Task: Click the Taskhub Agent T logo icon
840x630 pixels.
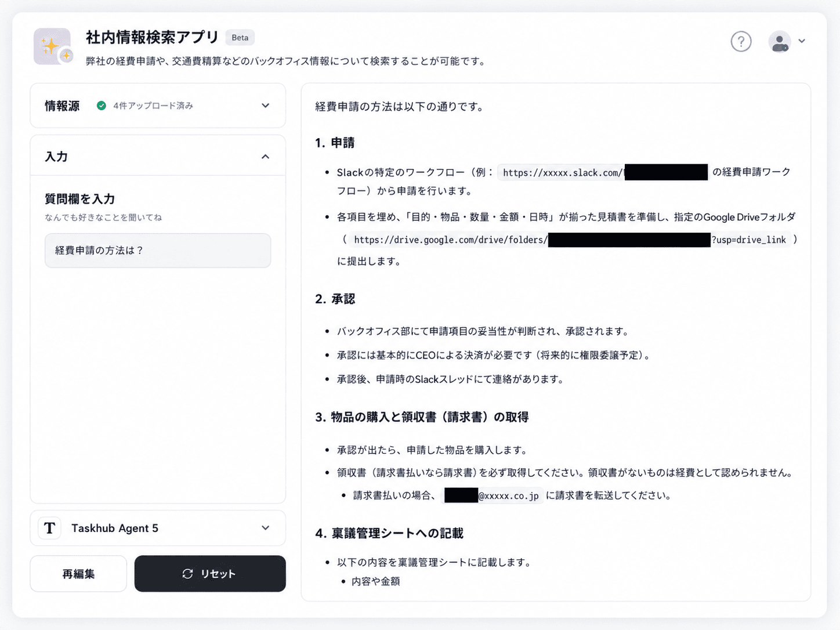Action: [50, 528]
